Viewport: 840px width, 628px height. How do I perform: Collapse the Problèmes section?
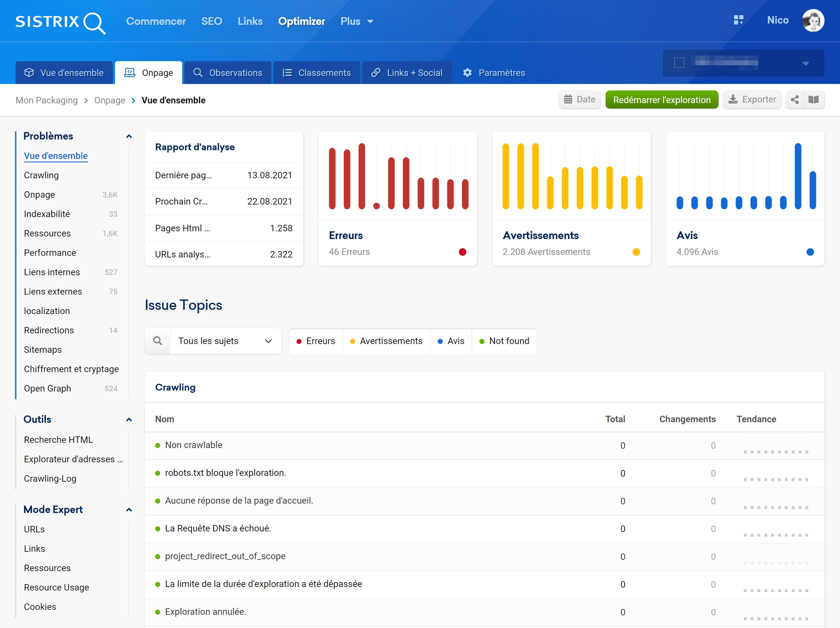(129, 136)
